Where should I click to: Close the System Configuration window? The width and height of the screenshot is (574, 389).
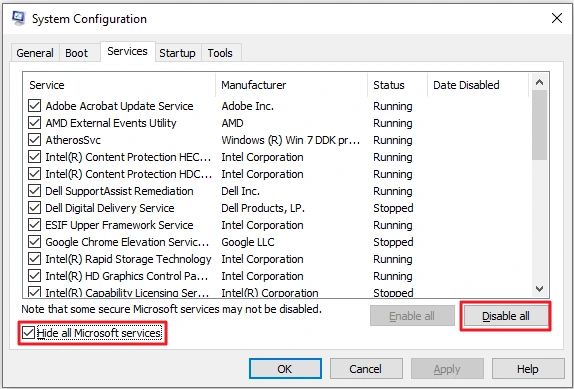557,18
